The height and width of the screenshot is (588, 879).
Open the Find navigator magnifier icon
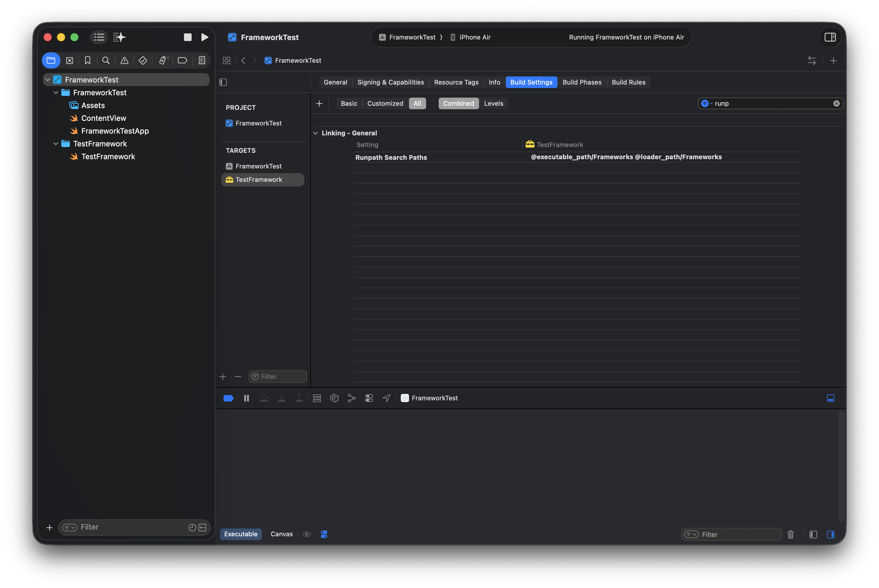point(106,60)
